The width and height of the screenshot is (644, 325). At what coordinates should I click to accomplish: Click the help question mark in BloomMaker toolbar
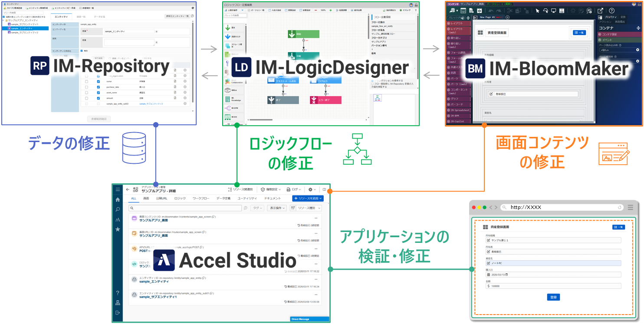pos(611,11)
